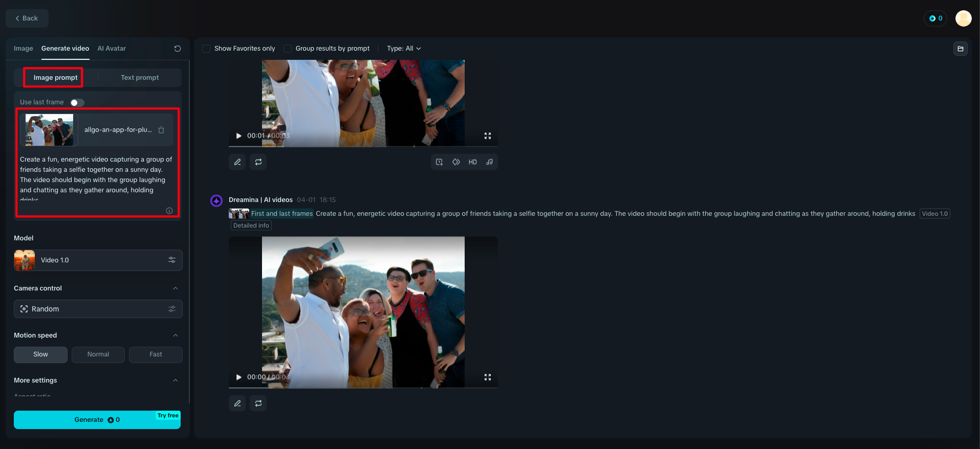Toggle the Use last frame switch
This screenshot has width=980, height=449.
[x=77, y=103]
